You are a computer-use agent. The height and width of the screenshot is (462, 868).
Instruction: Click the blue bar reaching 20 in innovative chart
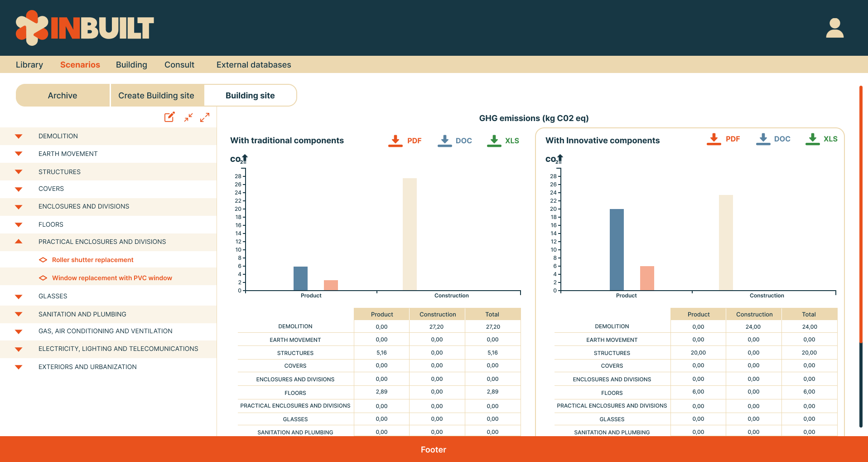click(x=617, y=250)
